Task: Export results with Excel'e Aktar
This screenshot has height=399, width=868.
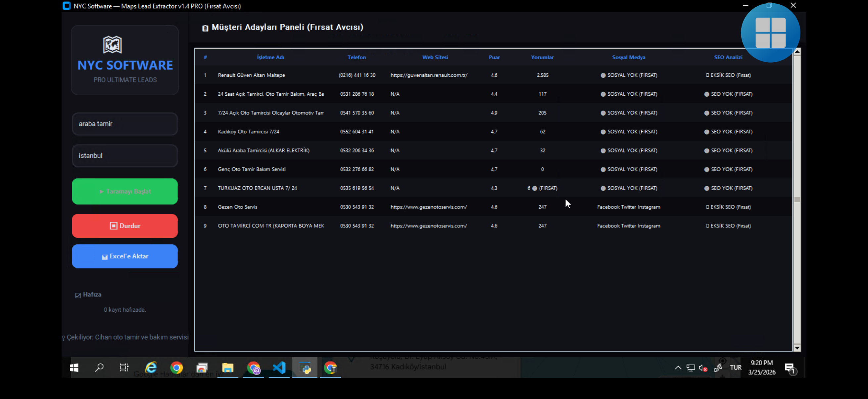Action: [x=125, y=256]
